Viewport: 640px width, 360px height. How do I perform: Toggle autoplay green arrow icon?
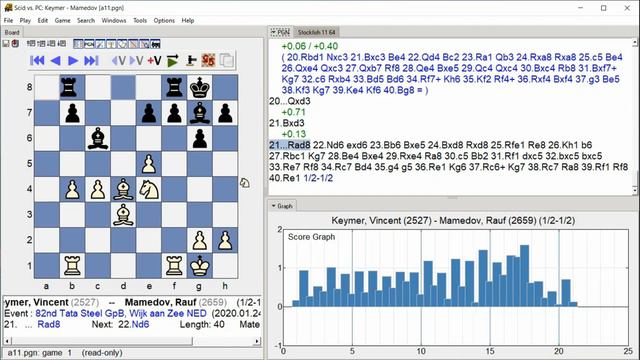tap(173, 60)
